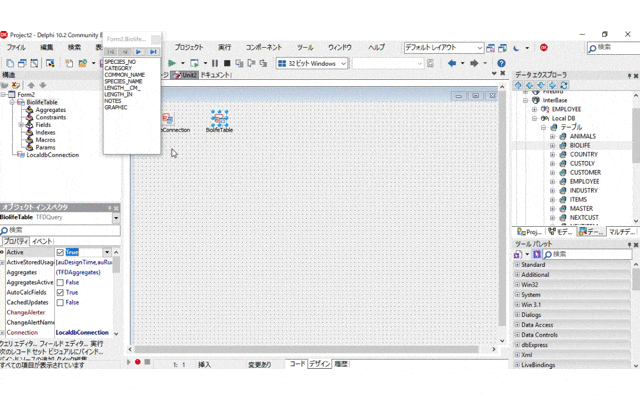Open the blue Help question-mark icon
The width and height of the screenshot is (640, 400).
click(501, 63)
